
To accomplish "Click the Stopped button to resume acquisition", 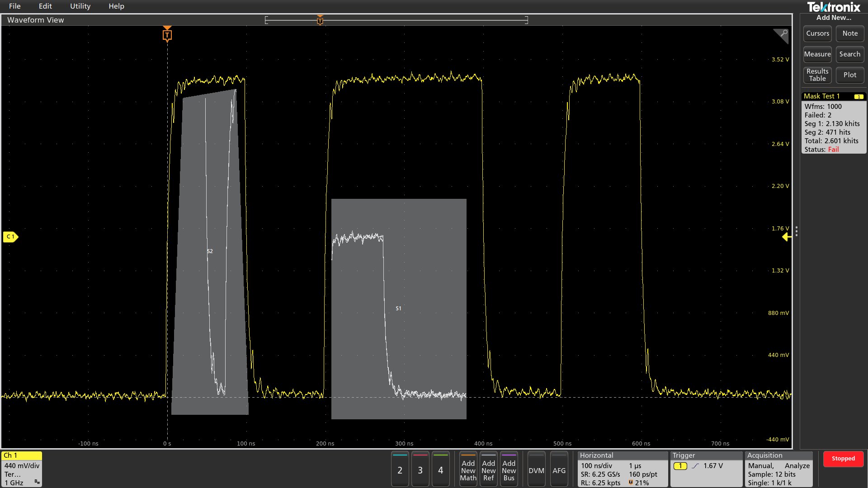I will coord(843,459).
